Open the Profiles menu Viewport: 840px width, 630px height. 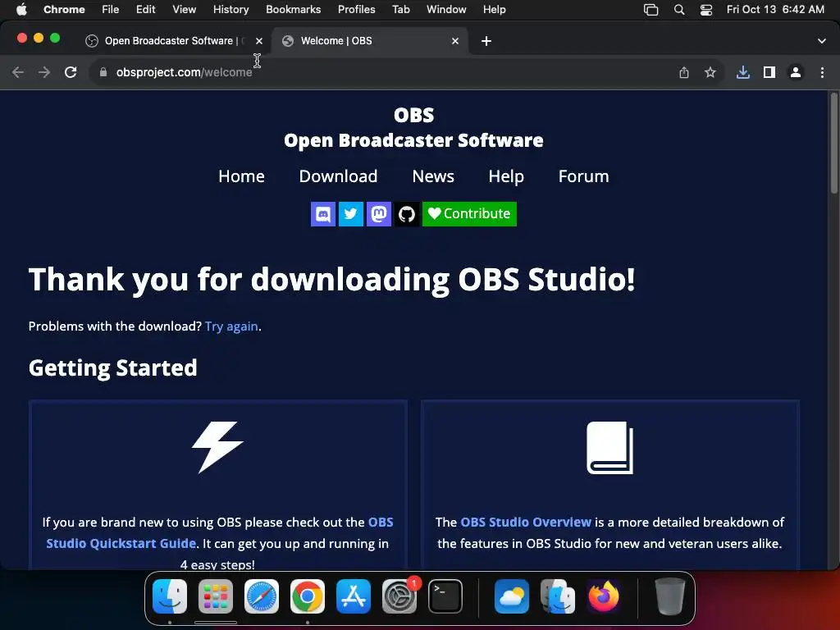[x=356, y=10]
